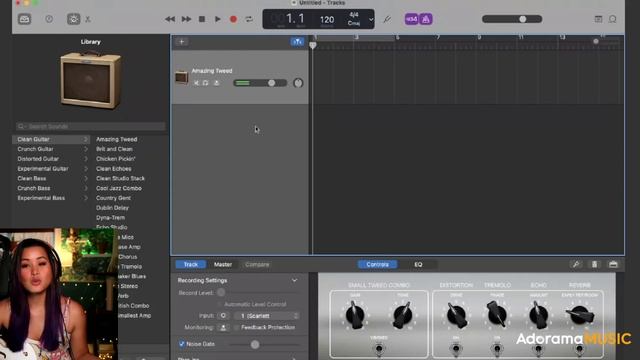640x360 pixels.
Task: Click the master volume slider
Action: coord(512,19)
